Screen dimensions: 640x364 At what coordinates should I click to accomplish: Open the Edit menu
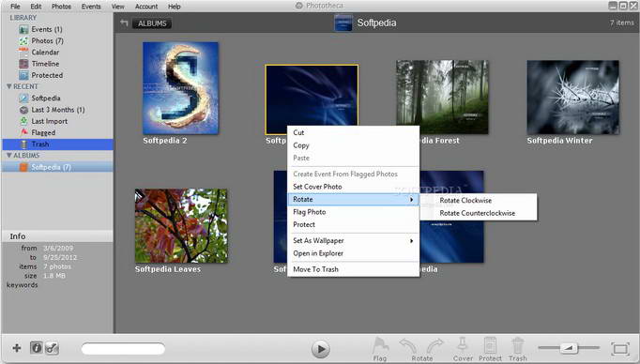36,7
